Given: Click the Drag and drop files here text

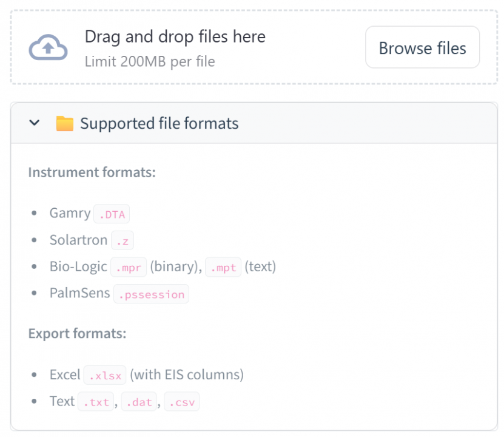Looking at the screenshot, I should tap(175, 36).
